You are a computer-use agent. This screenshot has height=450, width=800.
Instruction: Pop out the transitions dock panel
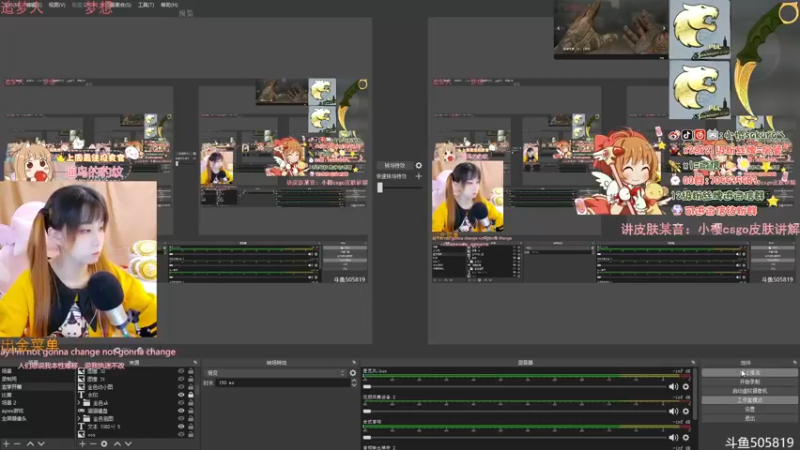pos(354,363)
